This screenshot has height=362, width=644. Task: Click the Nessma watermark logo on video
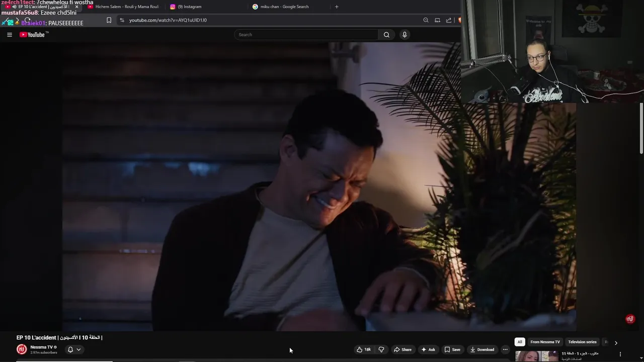[630, 319]
